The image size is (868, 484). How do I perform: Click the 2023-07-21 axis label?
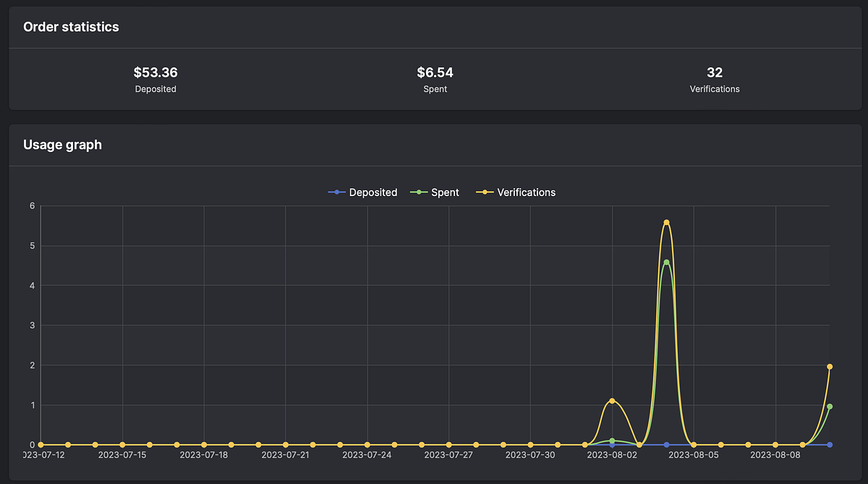(x=286, y=455)
